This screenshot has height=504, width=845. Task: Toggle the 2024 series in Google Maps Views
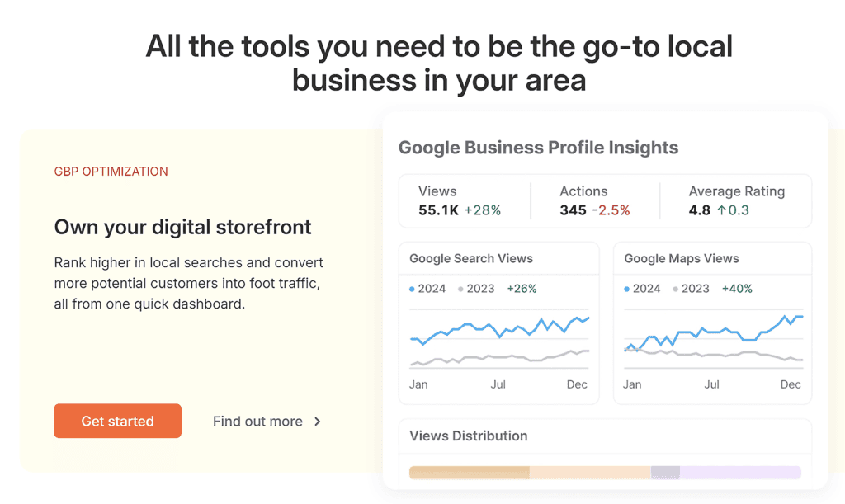(626, 289)
